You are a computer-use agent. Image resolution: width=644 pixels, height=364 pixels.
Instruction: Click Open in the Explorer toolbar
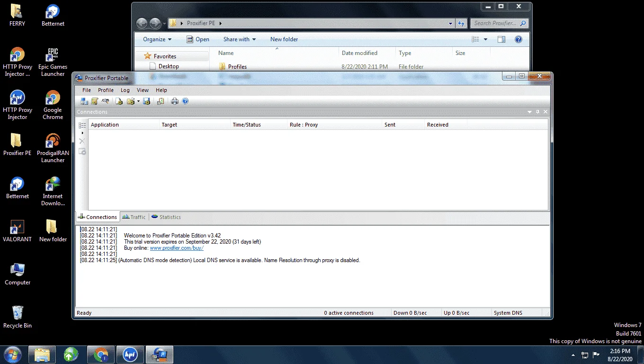[198, 39]
